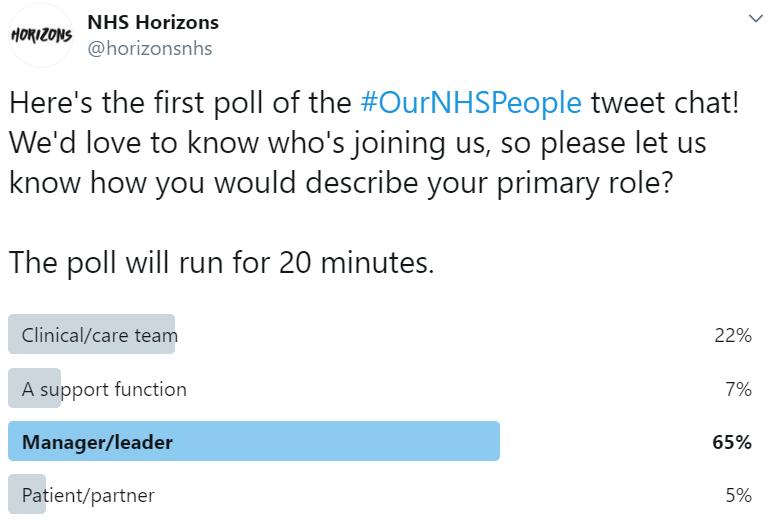Click the line "The poll will run for 20 minutes"

[x=222, y=263]
